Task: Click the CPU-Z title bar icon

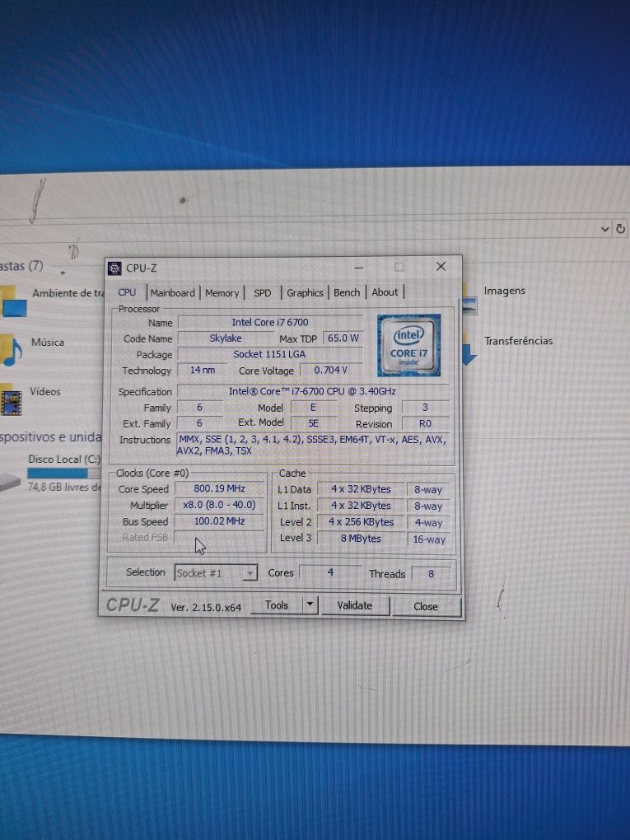Action: (114, 268)
